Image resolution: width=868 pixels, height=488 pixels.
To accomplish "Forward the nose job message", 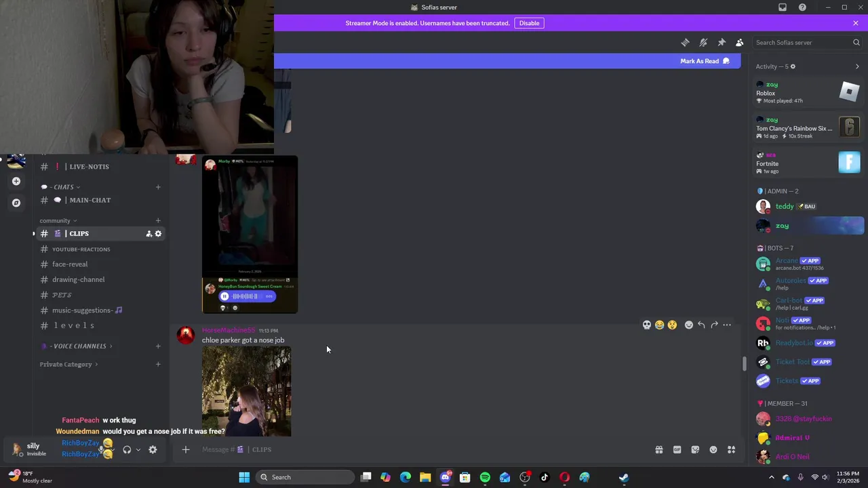I will tap(714, 325).
